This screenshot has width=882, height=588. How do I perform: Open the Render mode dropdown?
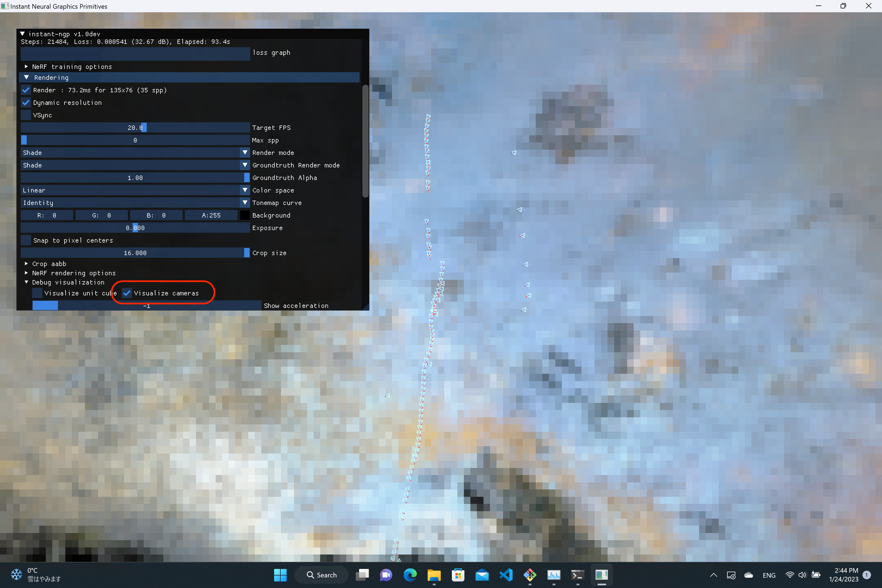(x=245, y=153)
